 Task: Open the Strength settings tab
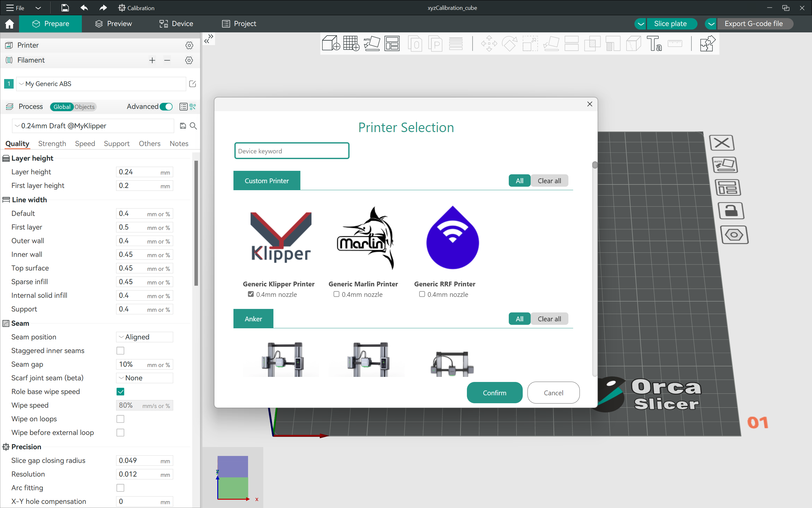tap(52, 144)
